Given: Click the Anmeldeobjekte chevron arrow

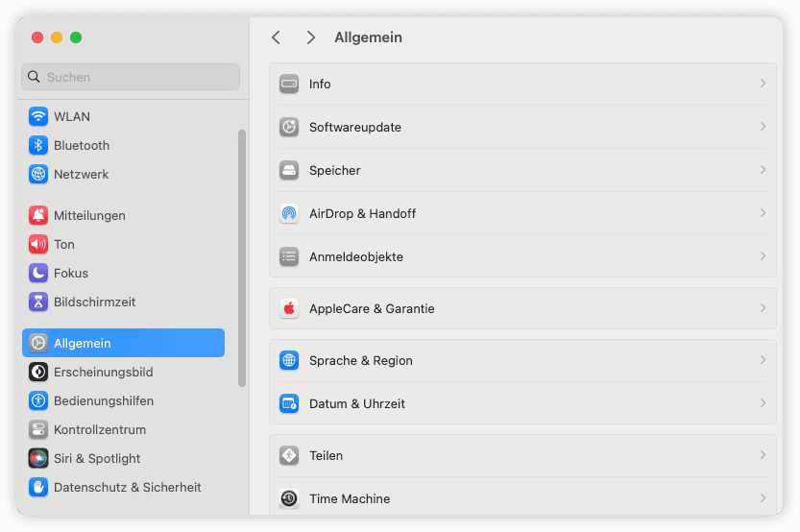Looking at the screenshot, I should pos(763,256).
